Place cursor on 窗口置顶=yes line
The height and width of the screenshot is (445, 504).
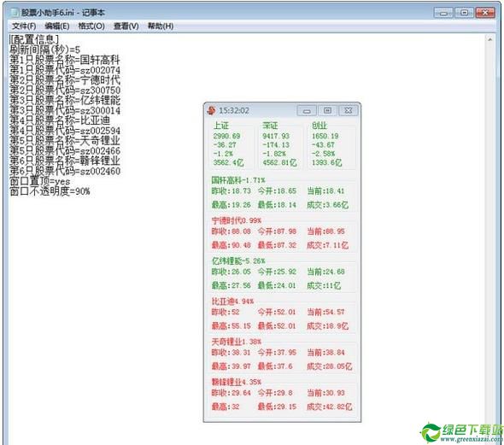40,181
